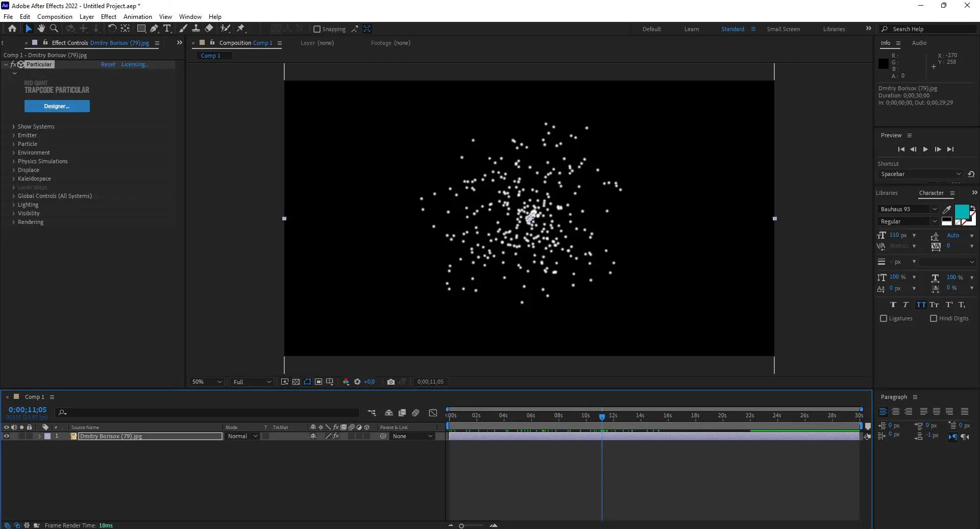Click the 12s mark on time ruler

(612, 416)
